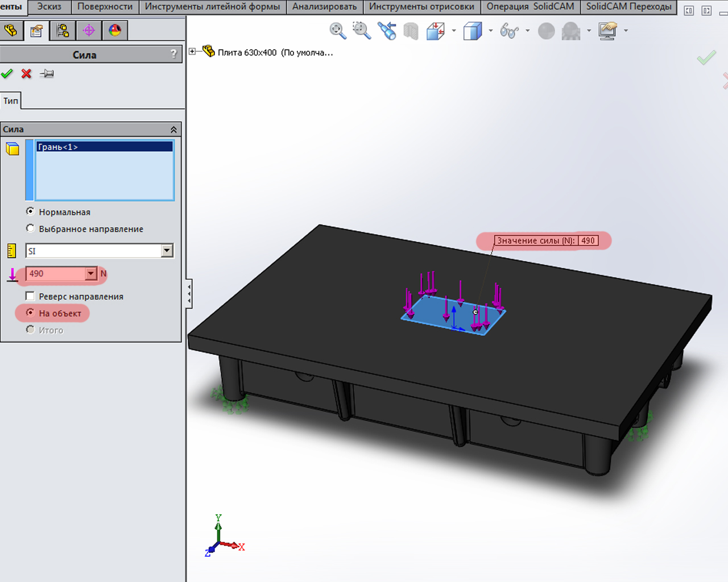
Task: Switch to the PropertyManager tab icon
Action: tap(36, 30)
